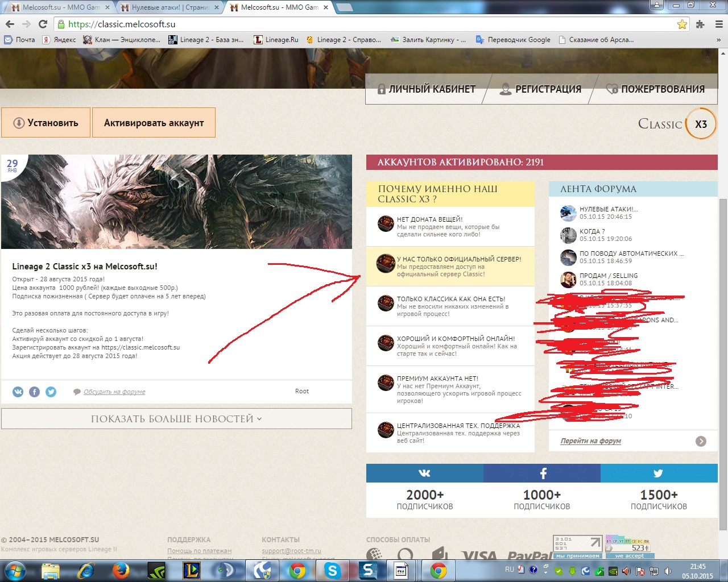Click the Visa payment logo
The height and width of the screenshot is (582, 728).
point(479,555)
